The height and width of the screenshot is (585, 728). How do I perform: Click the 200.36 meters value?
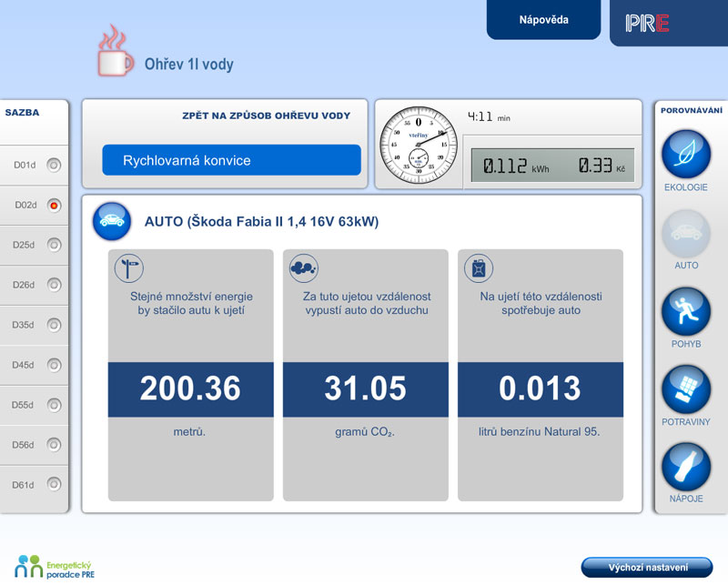[190, 388]
